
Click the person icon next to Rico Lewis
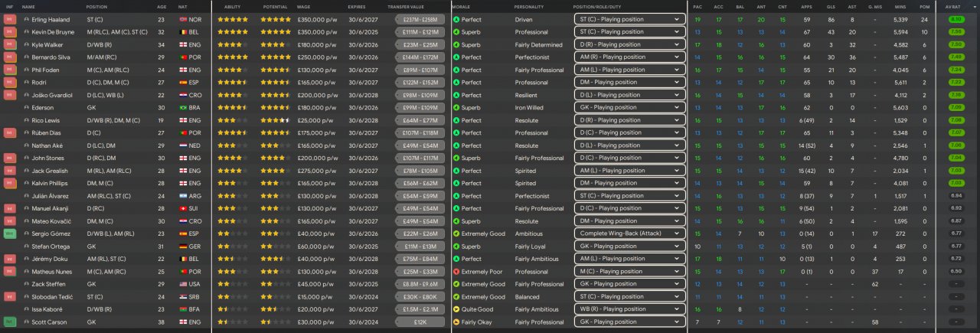pos(26,120)
